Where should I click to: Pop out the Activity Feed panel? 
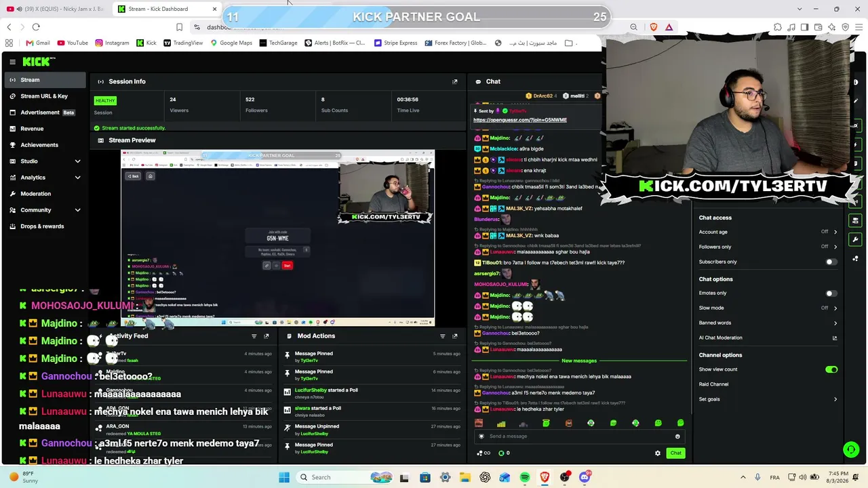tap(266, 336)
